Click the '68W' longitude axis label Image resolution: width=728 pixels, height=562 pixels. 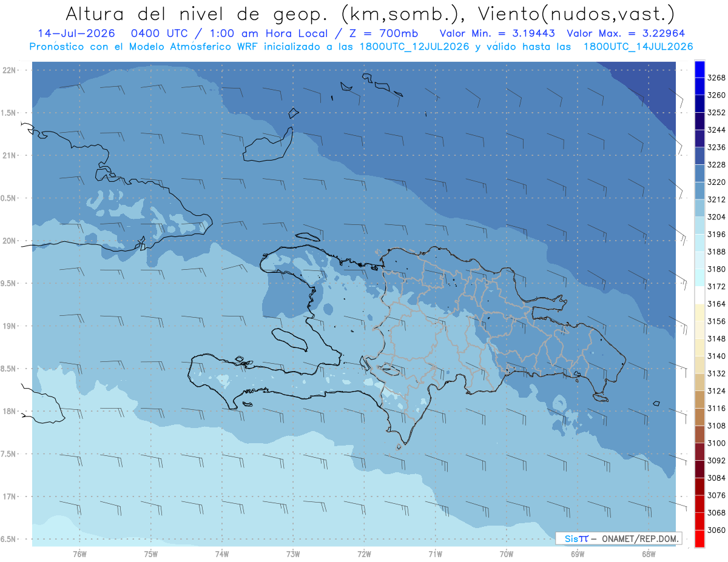649,554
